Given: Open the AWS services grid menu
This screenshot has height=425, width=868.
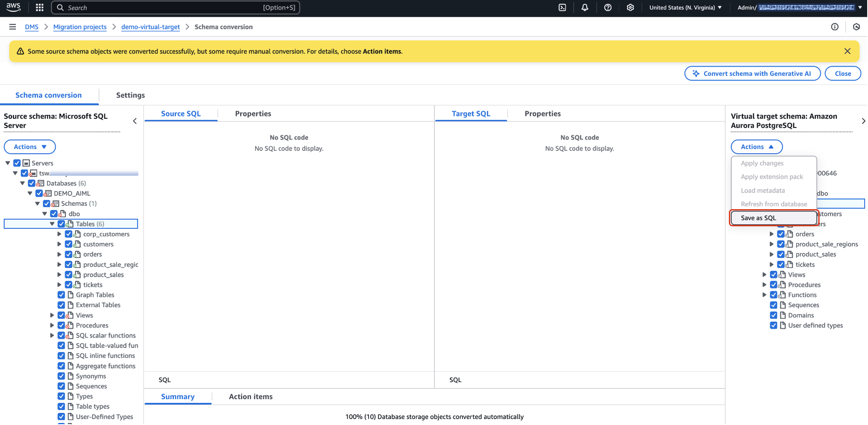Looking at the screenshot, I should coord(40,8).
